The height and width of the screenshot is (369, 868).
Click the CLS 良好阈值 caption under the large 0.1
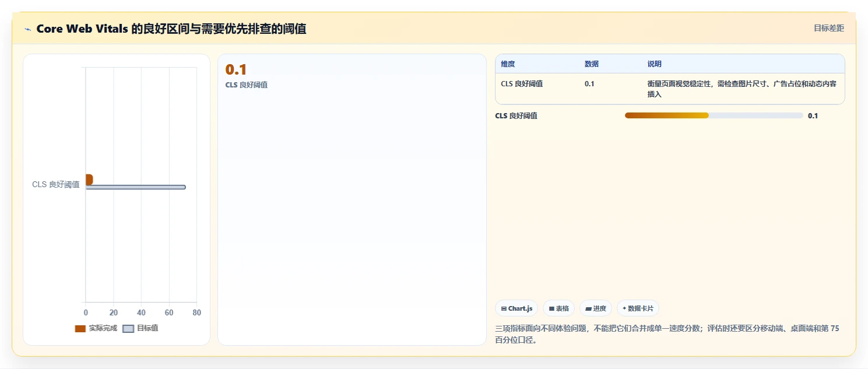pos(247,85)
